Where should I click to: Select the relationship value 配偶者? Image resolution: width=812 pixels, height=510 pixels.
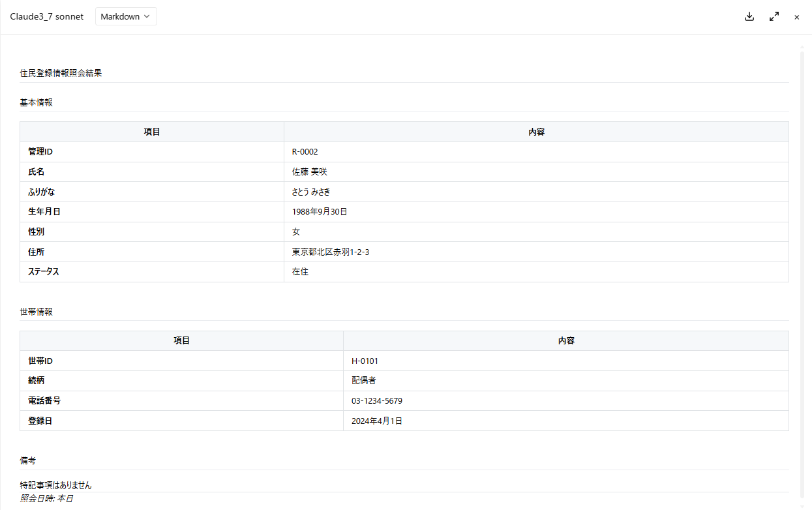pyautogui.click(x=363, y=381)
